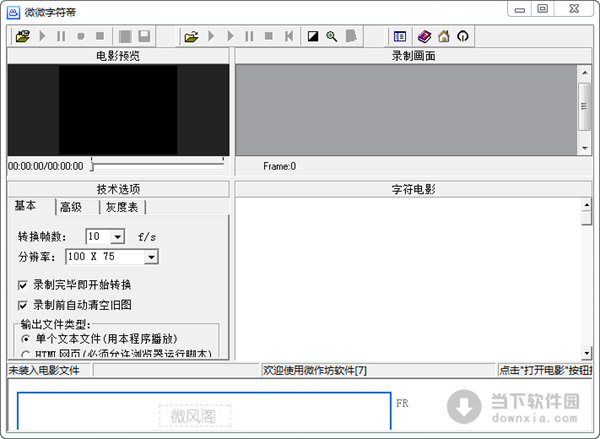Click the movie progress slider under the preview

coord(158,164)
